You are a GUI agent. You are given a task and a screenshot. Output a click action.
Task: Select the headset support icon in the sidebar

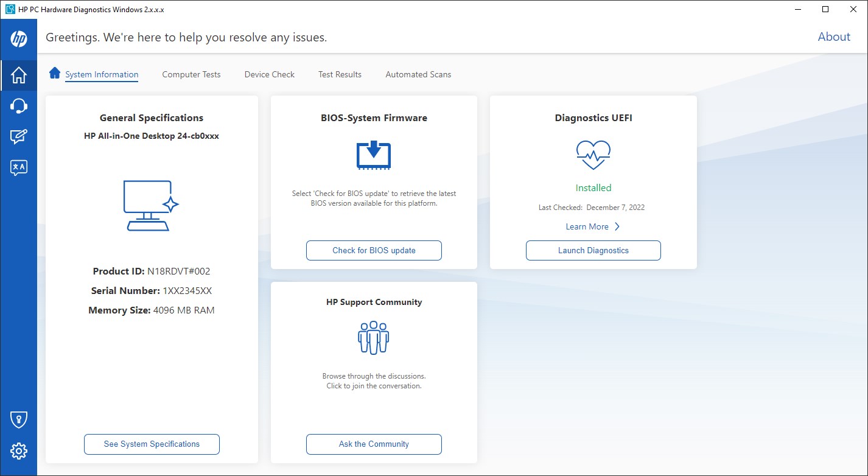(18, 107)
